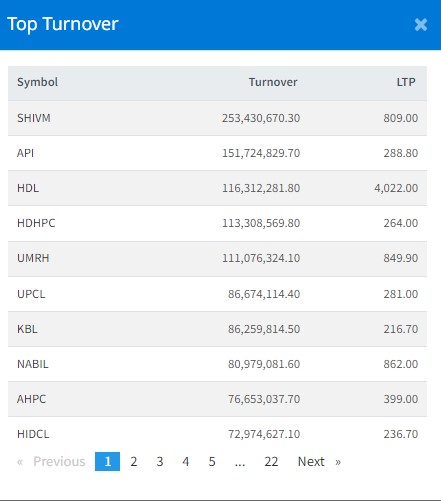
Task: Click the Next page link
Action: coord(319,462)
